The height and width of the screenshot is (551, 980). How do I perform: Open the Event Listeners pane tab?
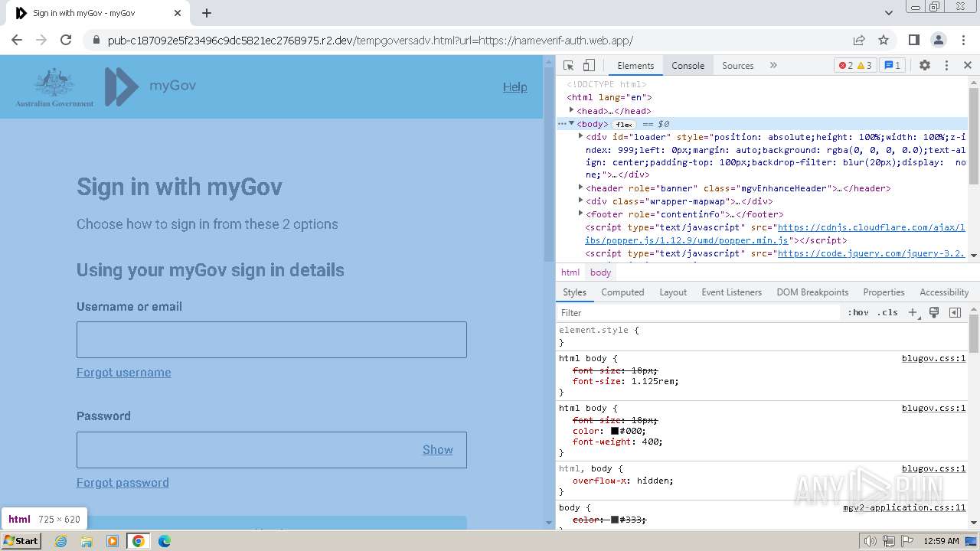click(731, 292)
